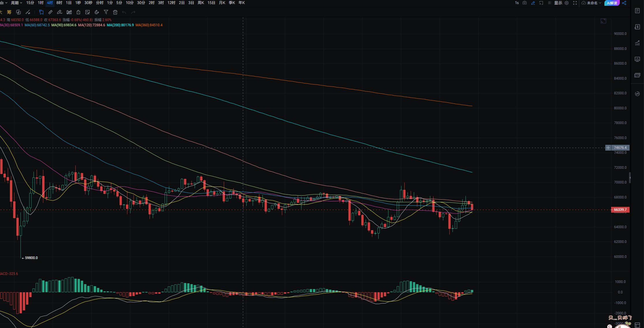Enter fullscreen mode via expand icon
Viewport: 644px width, 328px height.
tap(575, 3)
